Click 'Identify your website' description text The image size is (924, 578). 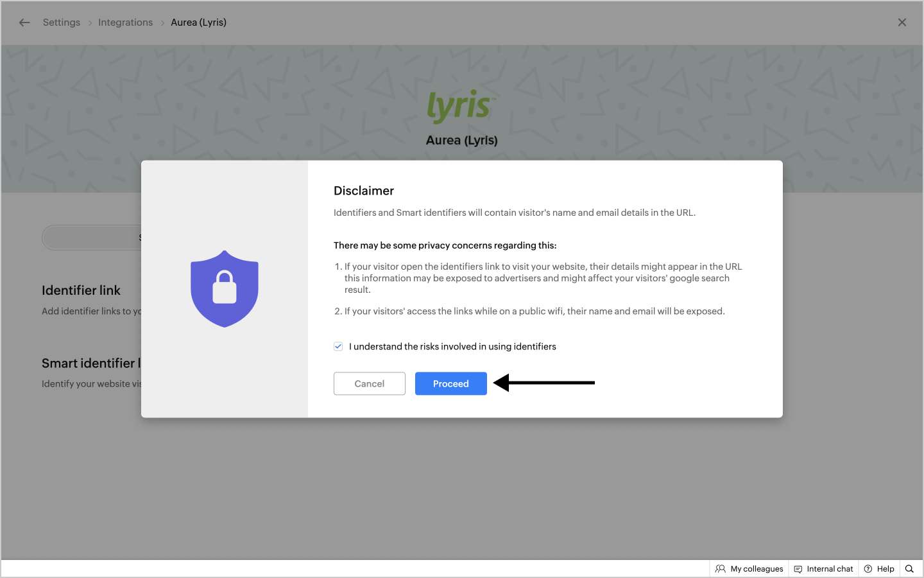(x=91, y=384)
